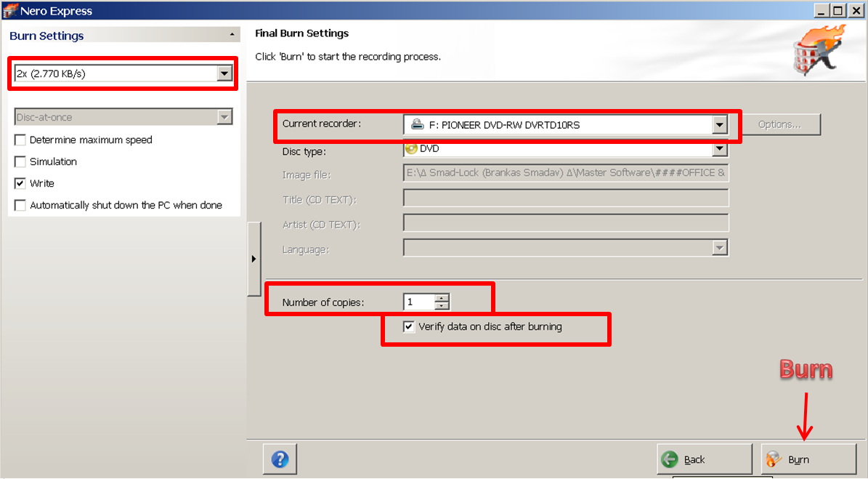Viewport: 868px width, 479px height.
Task: Open the write speed 2x dropdown
Action: (224, 73)
